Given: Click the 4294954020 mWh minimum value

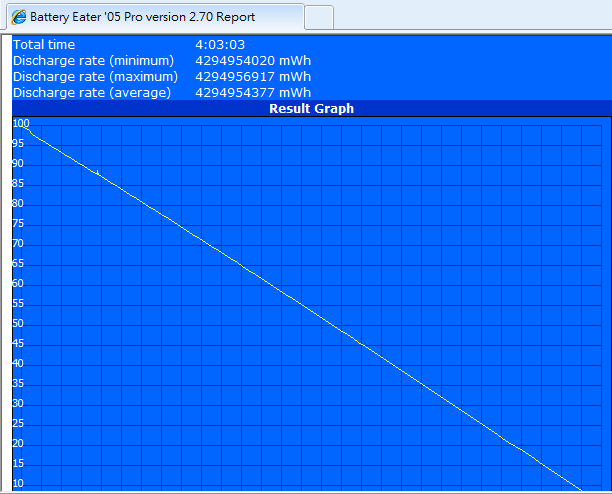Looking at the screenshot, I should coord(253,61).
